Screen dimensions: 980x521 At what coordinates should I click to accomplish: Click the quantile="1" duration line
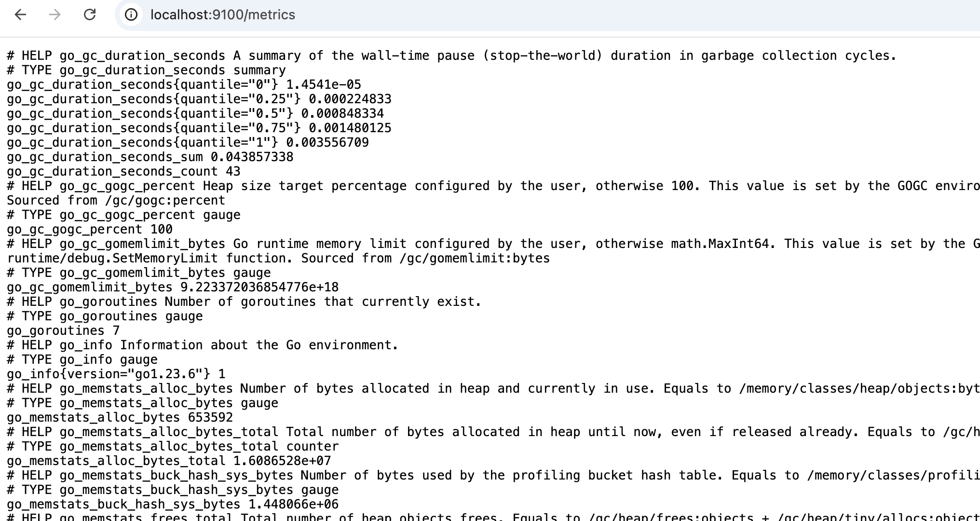pos(188,143)
